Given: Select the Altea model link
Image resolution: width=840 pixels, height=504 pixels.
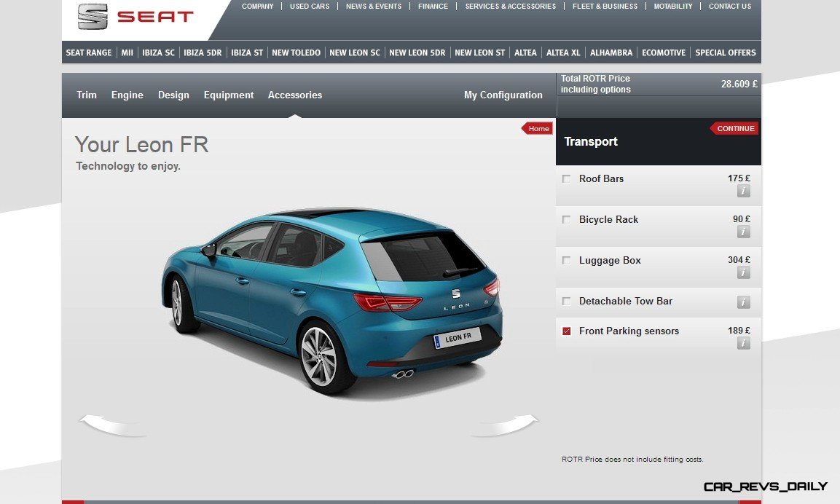Looking at the screenshot, I should pos(525,52).
